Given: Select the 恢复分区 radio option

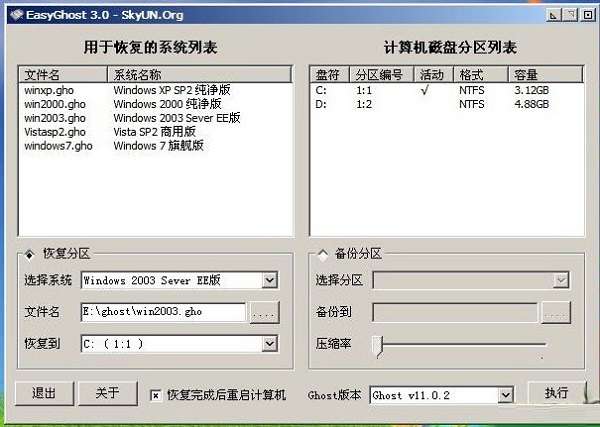Looking at the screenshot, I should point(29,254).
